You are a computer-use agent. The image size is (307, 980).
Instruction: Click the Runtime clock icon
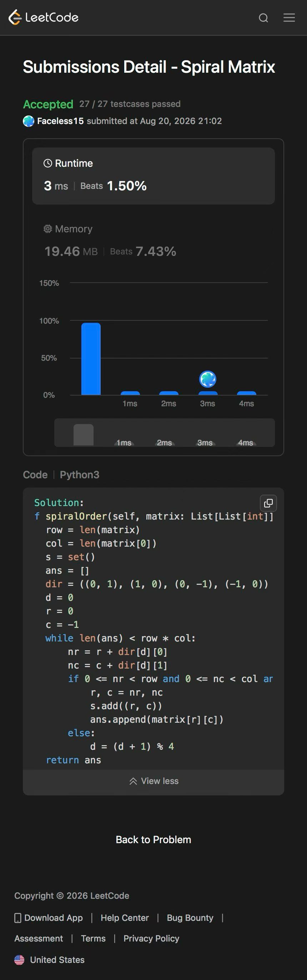coord(47,163)
